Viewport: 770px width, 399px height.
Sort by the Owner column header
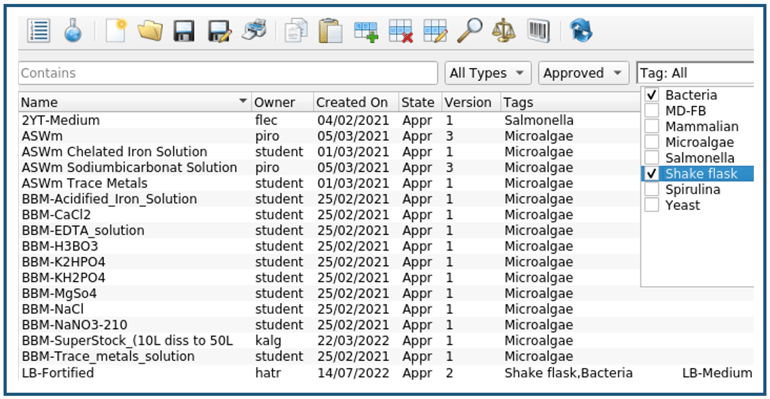tap(282, 102)
